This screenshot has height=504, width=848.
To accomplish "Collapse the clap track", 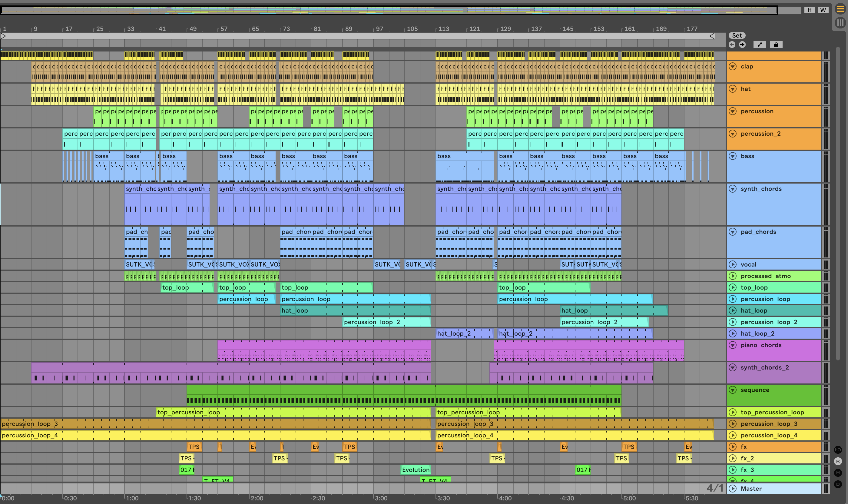I will (x=733, y=67).
